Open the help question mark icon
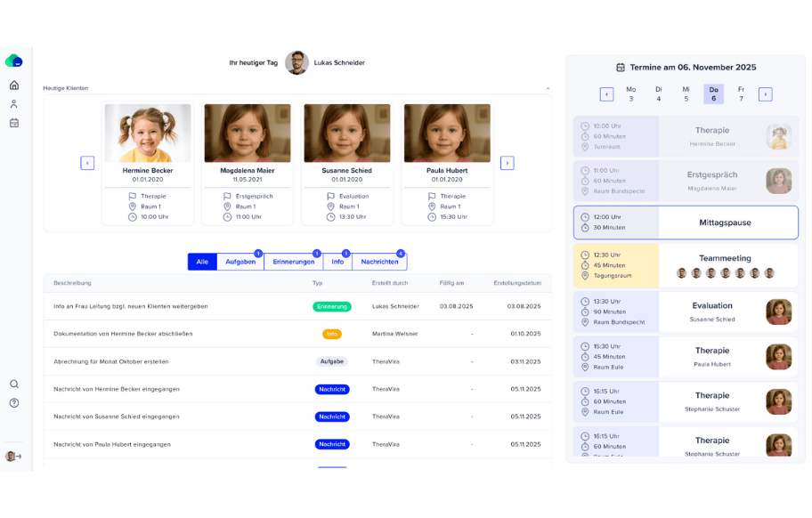 14,402
